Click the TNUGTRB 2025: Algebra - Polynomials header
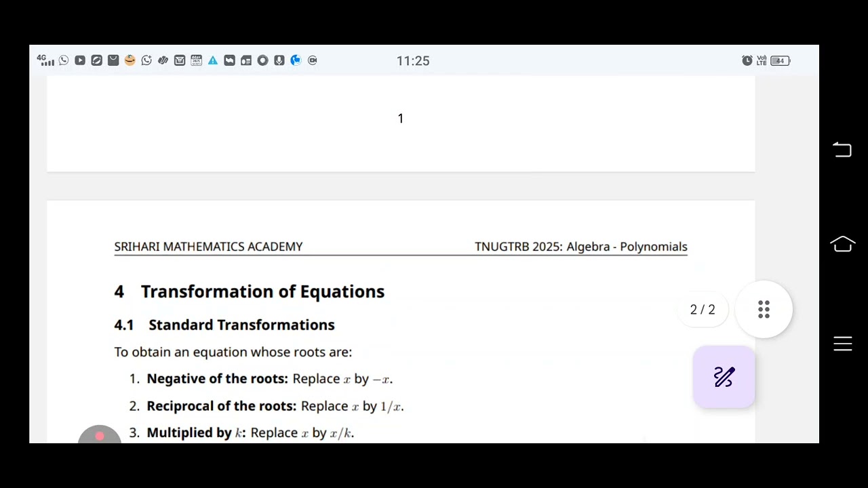This screenshot has height=488, width=868. tap(581, 247)
